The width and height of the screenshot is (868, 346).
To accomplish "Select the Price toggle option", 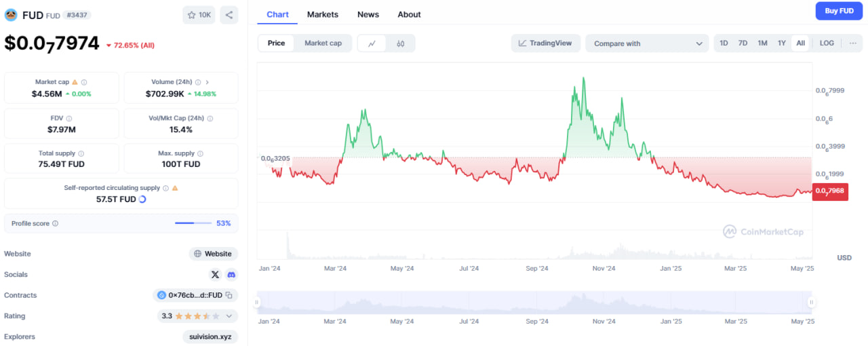I will [x=276, y=43].
